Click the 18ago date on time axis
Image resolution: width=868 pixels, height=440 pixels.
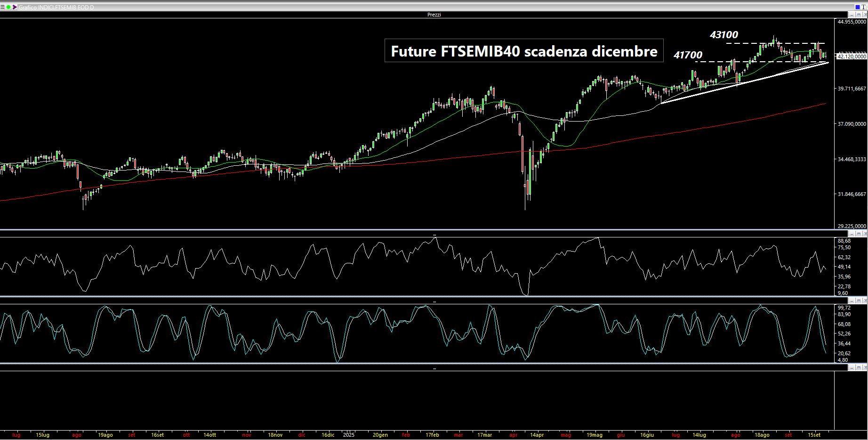tap(762, 435)
